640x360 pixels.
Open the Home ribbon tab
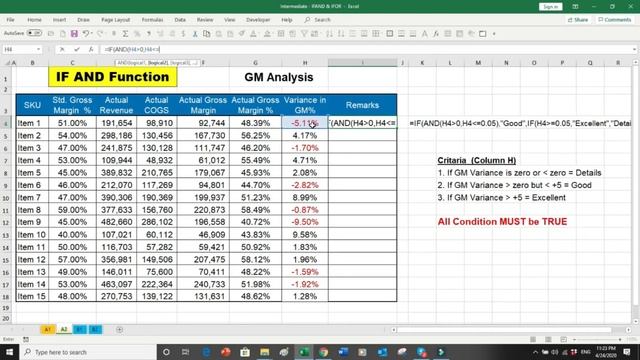tap(34, 20)
